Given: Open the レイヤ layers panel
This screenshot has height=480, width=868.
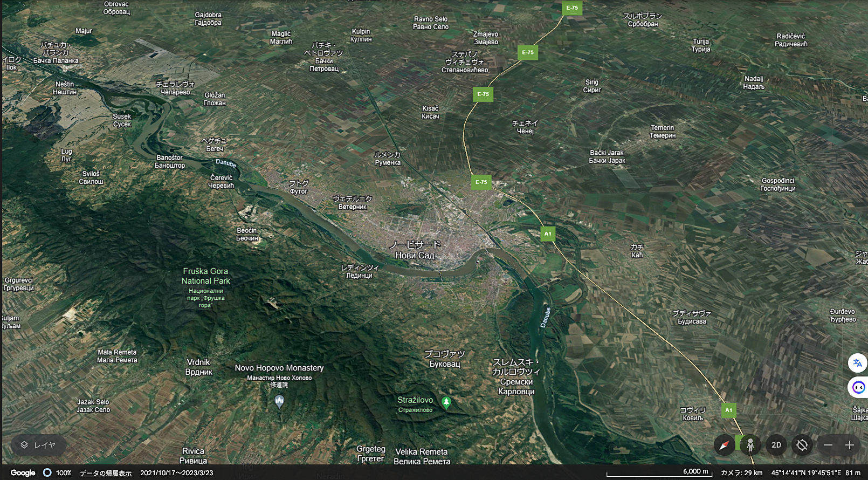Looking at the screenshot, I should click(x=38, y=445).
